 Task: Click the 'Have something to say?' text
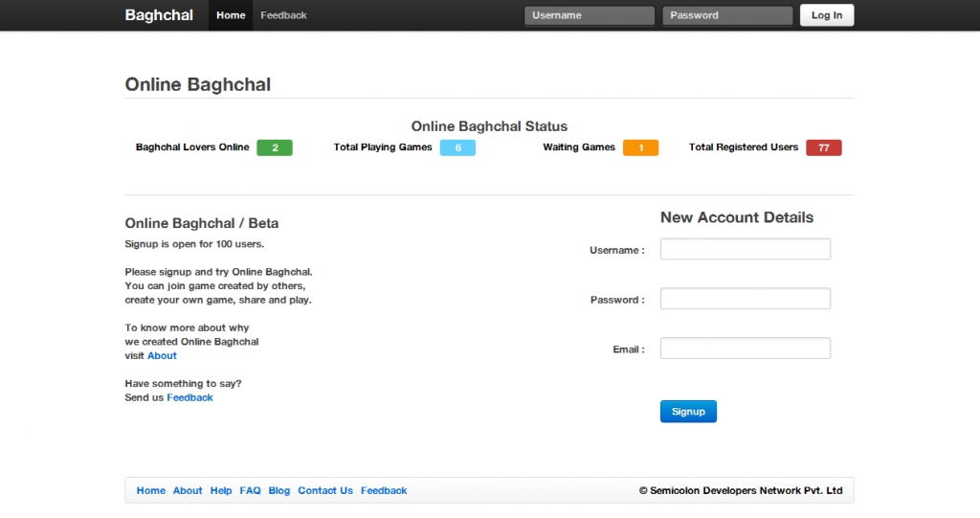coord(183,384)
